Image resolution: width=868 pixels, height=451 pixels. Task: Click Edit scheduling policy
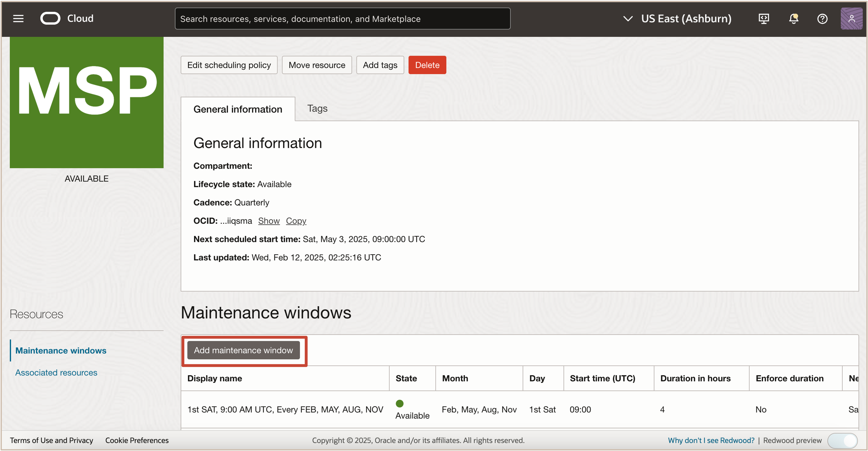229,65
